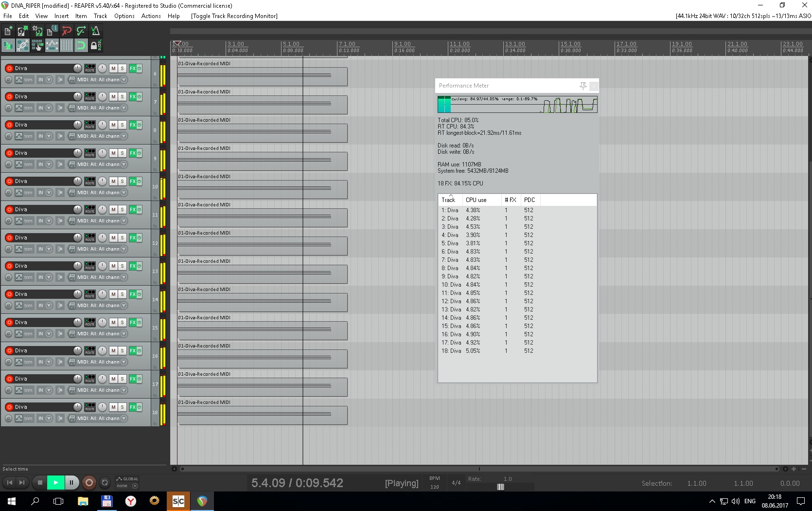The width and height of the screenshot is (812, 511).
Task: Open input FX on track 7
Action: pos(71,108)
